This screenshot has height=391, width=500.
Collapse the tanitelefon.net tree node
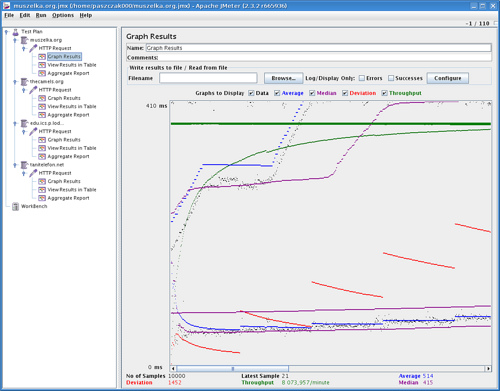click(x=15, y=165)
